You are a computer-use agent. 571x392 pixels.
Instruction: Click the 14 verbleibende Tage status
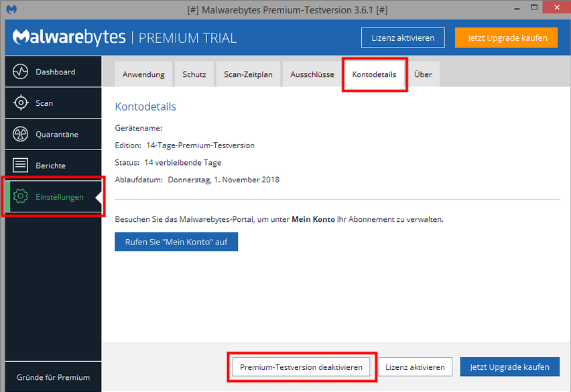[183, 162]
